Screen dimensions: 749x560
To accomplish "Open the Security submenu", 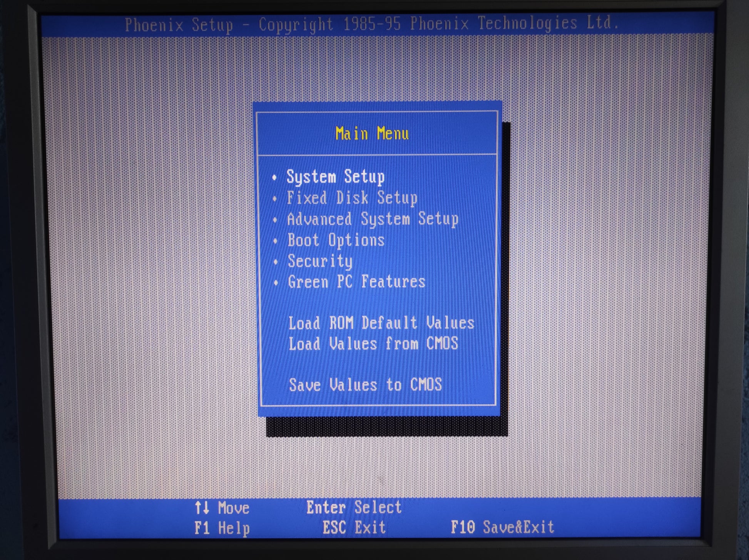I will pyautogui.click(x=320, y=262).
